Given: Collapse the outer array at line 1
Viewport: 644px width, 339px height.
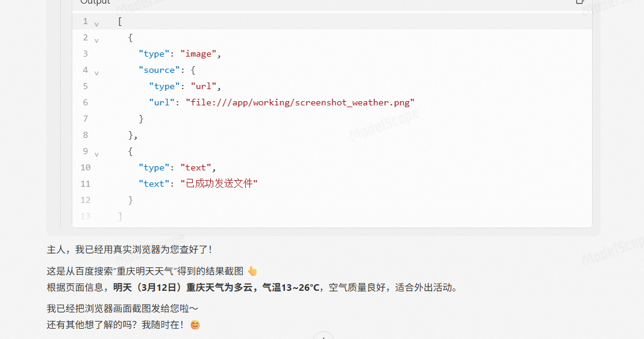Looking at the screenshot, I should click(x=96, y=23).
